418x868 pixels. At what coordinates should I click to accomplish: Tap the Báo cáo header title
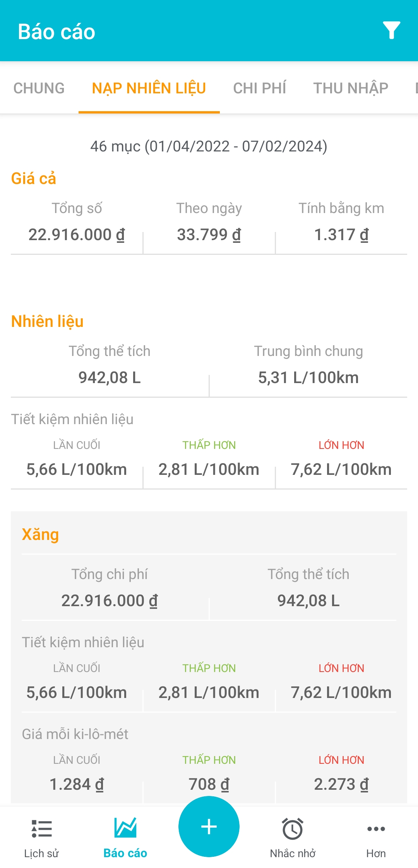[57, 32]
